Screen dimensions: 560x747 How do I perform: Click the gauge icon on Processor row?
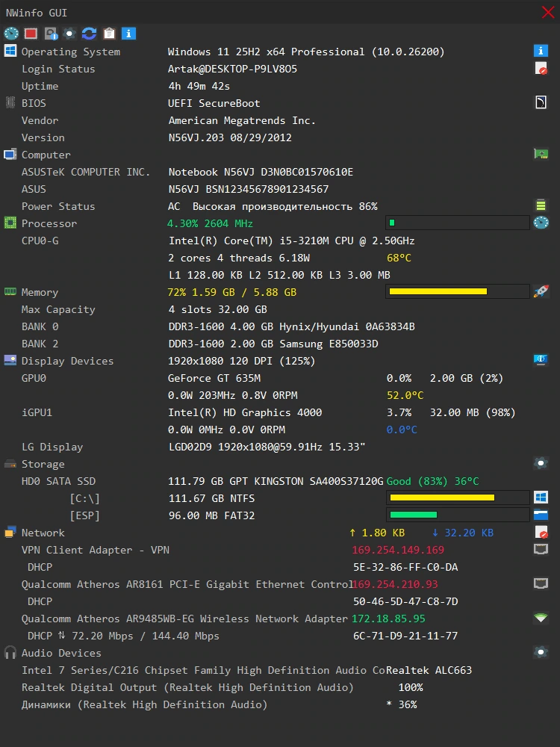click(541, 223)
